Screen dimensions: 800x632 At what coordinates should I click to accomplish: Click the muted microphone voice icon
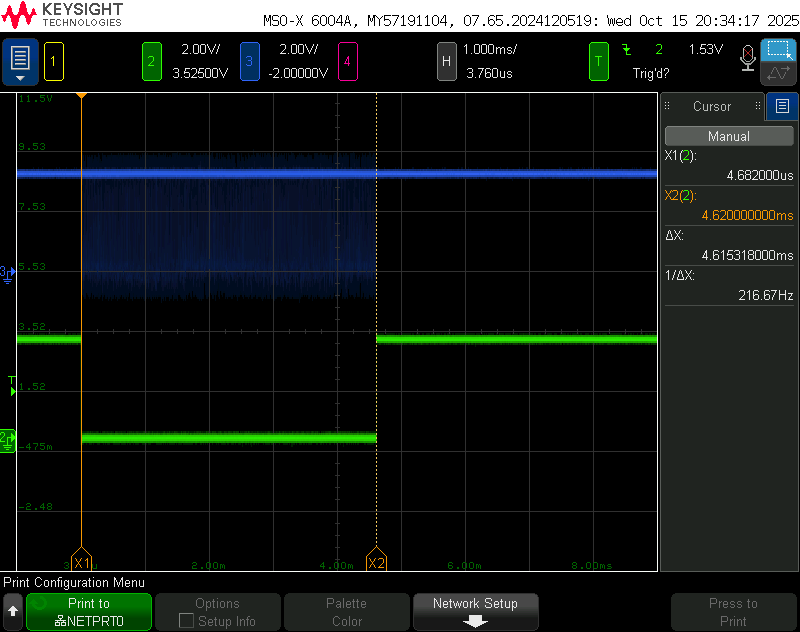coord(747,58)
